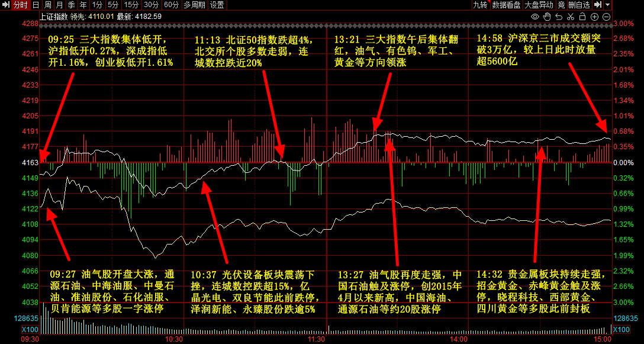This screenshot has height=344, width=644.
Task: Click the left X100 volume scale label
Action: point(30,330)
